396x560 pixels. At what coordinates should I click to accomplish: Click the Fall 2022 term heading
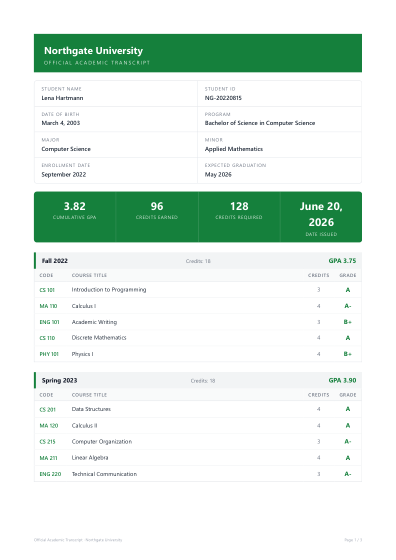tap(55, 261)
